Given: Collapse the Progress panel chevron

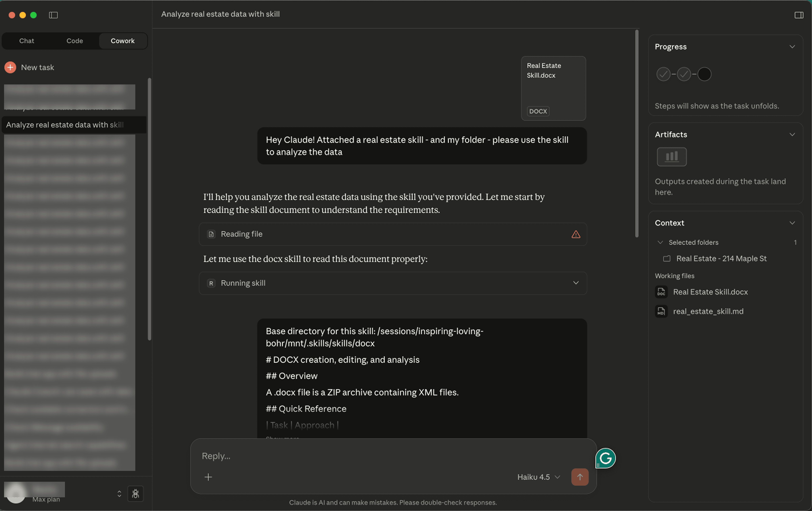Looking at the screenshot, I should point(792,47).
